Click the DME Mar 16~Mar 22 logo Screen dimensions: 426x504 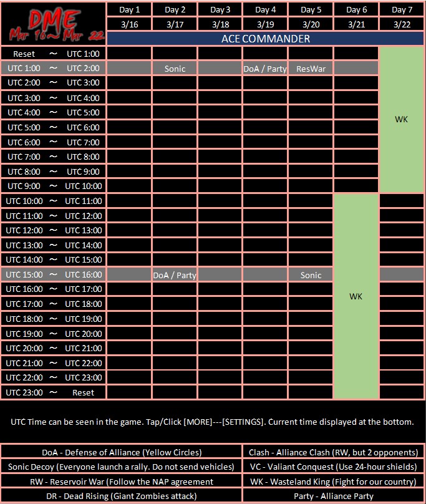click(x=54, y=24)
